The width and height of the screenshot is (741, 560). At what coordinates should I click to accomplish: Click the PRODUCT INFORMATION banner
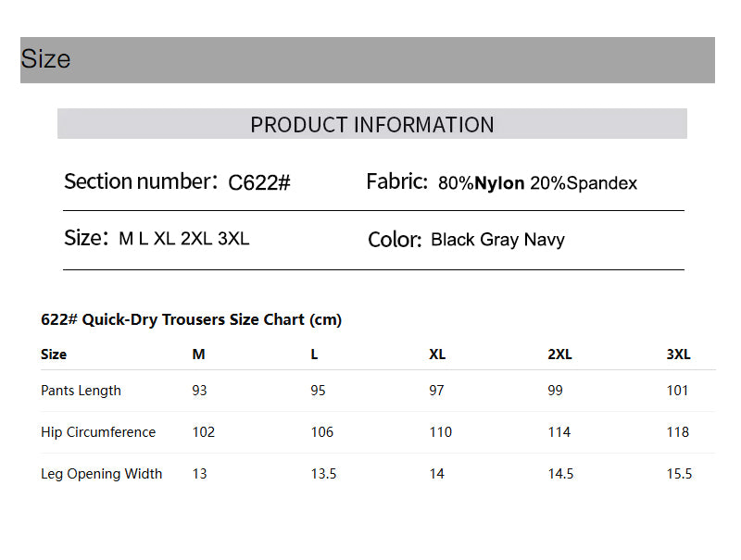tap(371, 124)
